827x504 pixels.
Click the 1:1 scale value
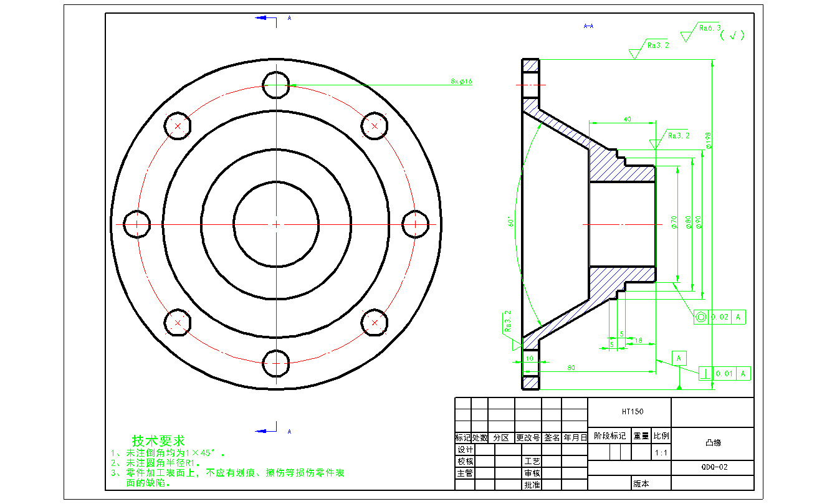661,453
